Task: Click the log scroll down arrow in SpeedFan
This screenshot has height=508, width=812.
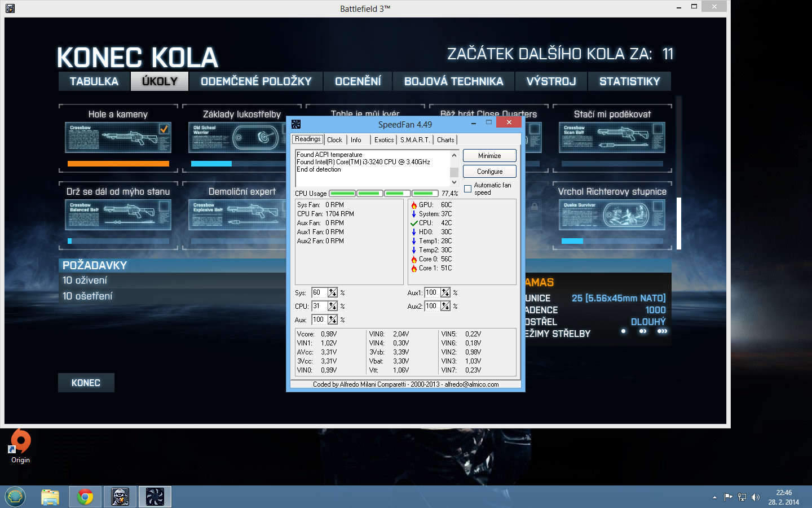Action: [454, 182]
